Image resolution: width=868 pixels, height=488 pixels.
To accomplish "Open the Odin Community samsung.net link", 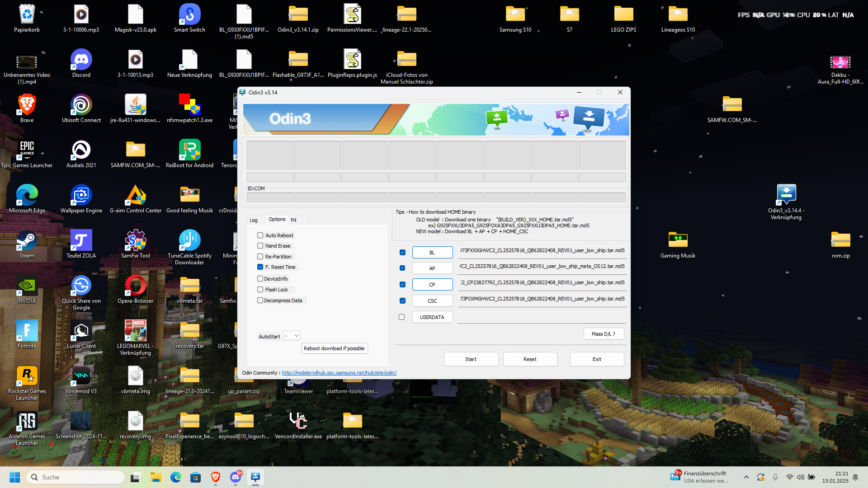I will (x=339, y=373).
